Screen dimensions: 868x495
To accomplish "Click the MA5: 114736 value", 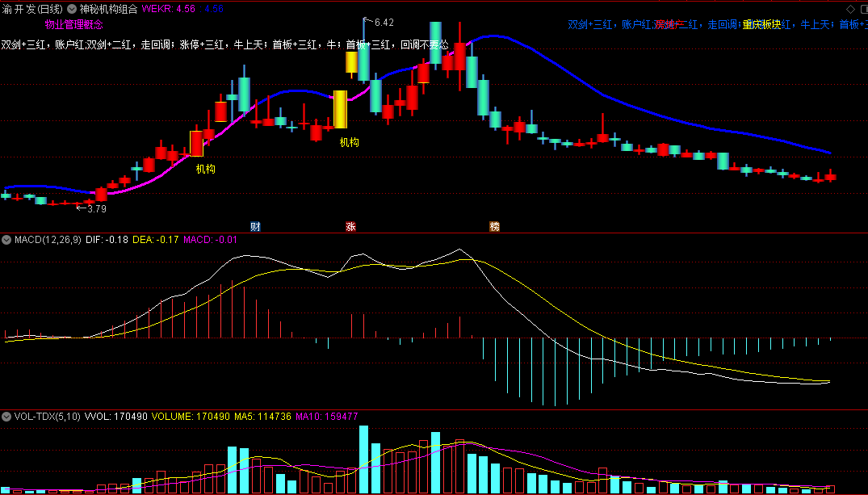I will click(263, 417).
